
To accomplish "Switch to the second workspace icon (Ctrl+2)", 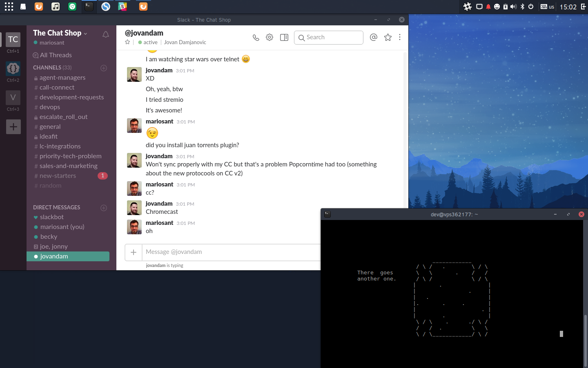I will coord(13,68).
